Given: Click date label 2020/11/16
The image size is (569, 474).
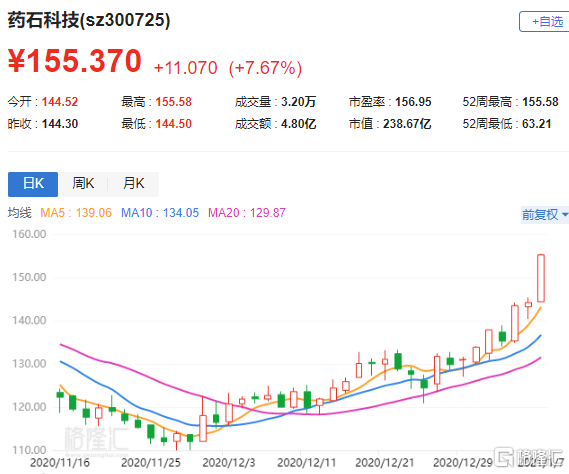Looking at the screenshot, I should coord(60,463).
